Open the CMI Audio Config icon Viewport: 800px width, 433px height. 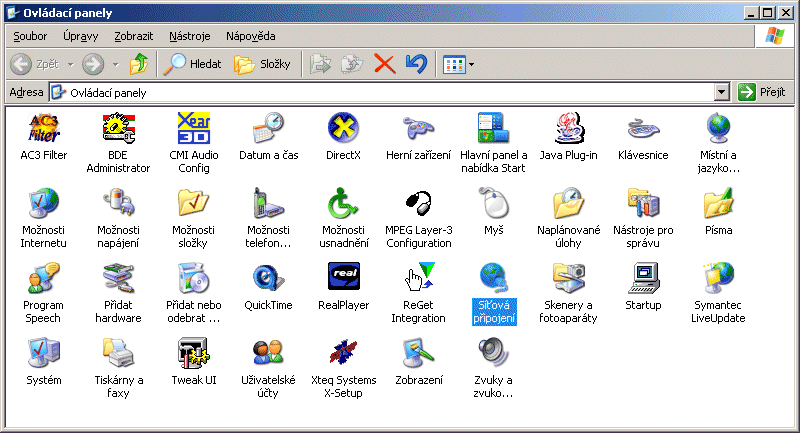tap(193, 129)
